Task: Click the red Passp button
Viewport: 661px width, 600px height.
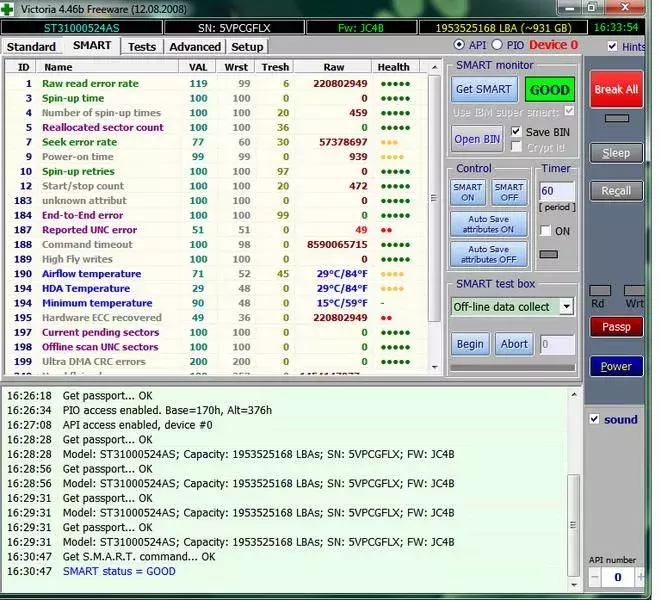Action: [616, 327]
